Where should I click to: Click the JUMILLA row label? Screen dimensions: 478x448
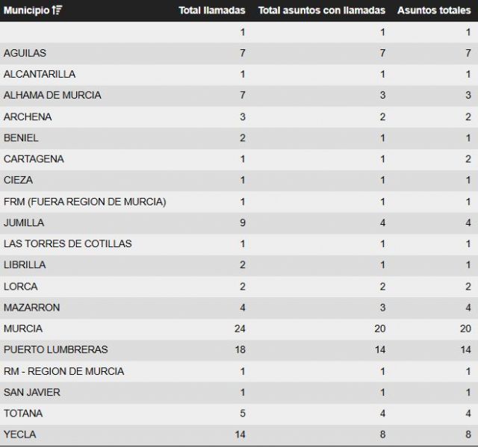tap(24, 223)
